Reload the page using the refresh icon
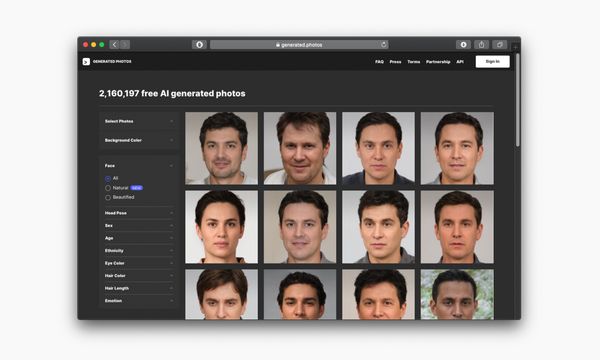 tap(383, 45)
